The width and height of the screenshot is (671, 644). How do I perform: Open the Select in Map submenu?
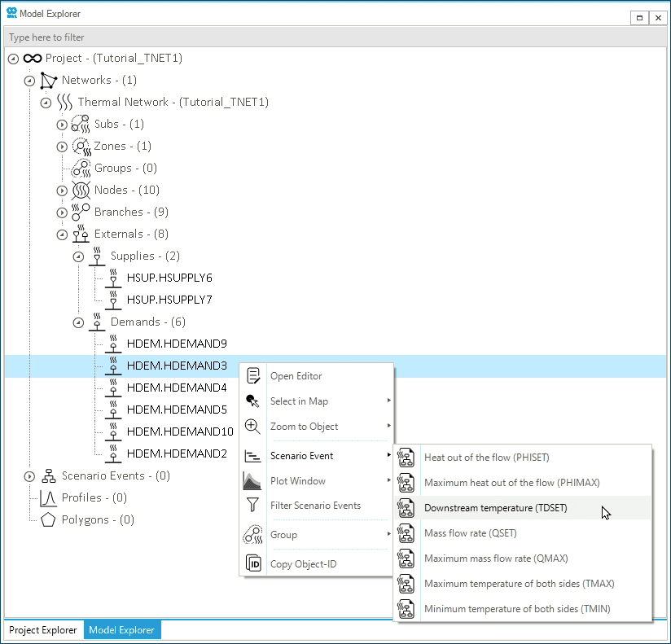pos(299,401)
